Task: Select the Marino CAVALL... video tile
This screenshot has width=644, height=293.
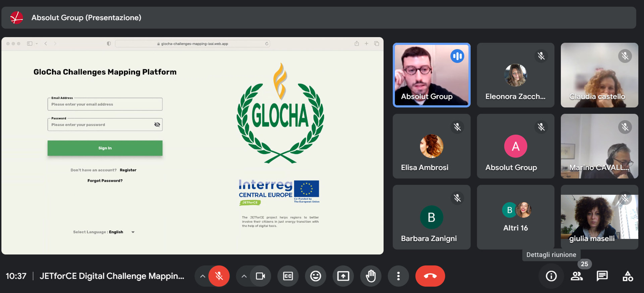Action: point(599,146)
